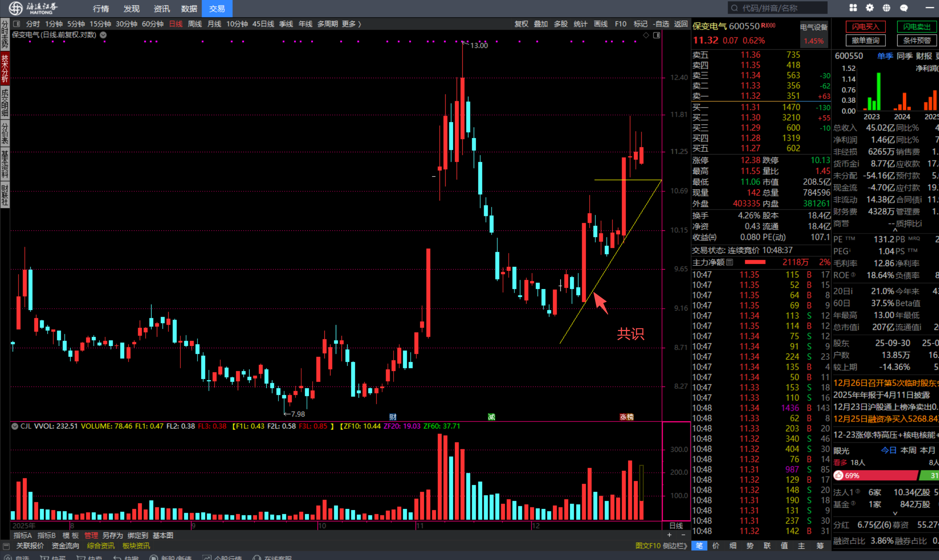Toggle the round check beside chart title
The height and width of the screenshot is (560, 939).
(103, 35)
